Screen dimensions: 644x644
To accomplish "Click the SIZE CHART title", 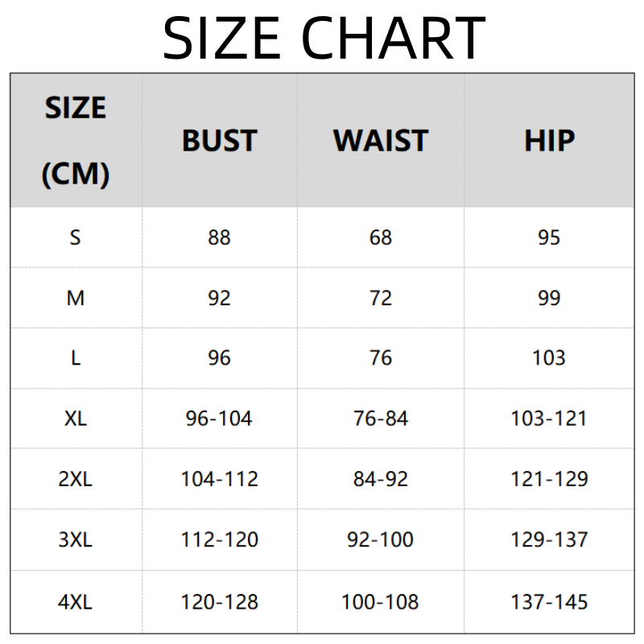I will (324, 38).
